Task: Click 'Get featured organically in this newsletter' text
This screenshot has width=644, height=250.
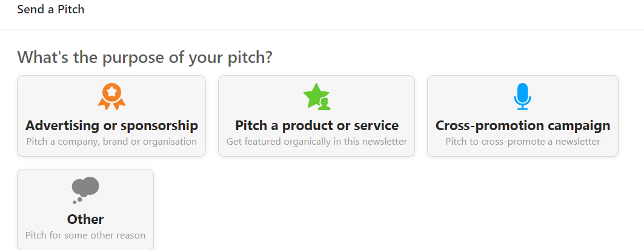Action: coord(316,142)
